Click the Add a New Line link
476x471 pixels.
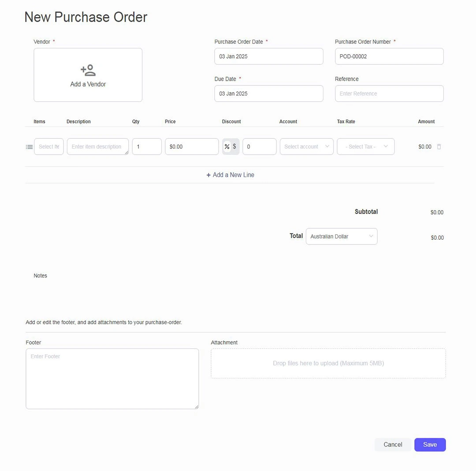pyautogui.click(x=233, y=175)
